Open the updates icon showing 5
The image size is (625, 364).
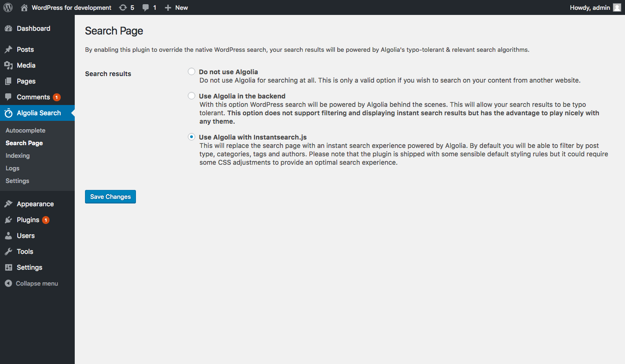pyautogui.click(x=123, y=7)
